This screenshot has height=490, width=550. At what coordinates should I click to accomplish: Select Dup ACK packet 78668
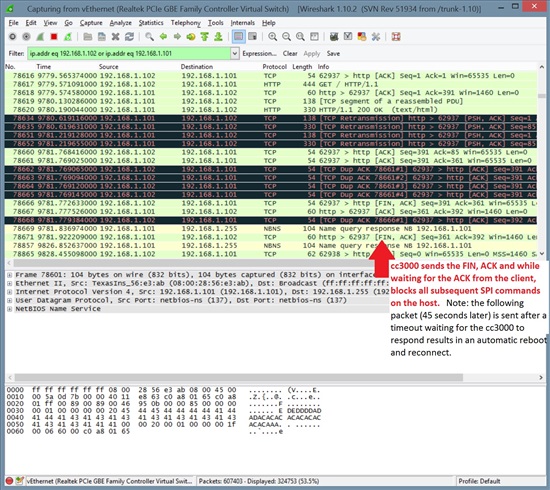(x=270, y=220)
